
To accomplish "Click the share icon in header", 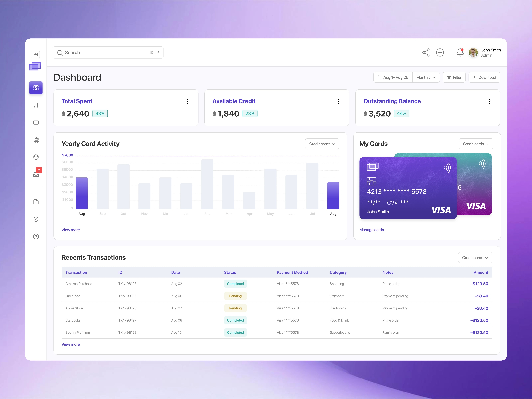I will pyautogui.click(x=426, y=52).
